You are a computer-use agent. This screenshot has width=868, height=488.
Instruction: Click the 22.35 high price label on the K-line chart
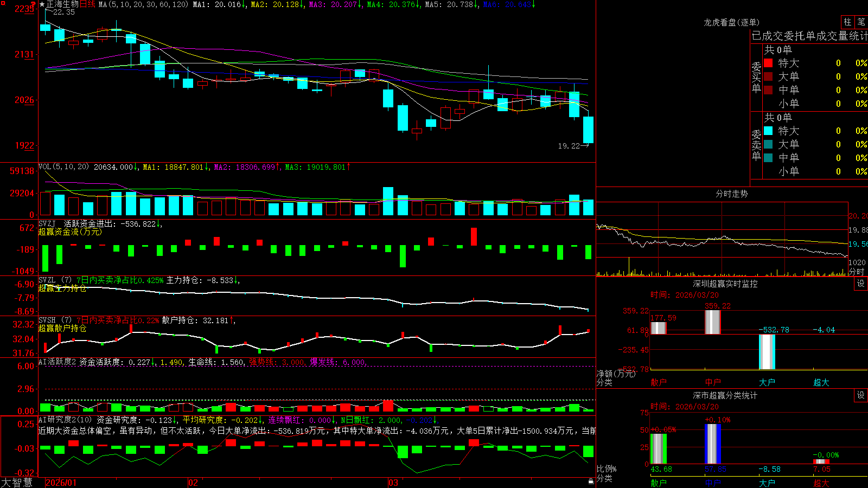click(64, 12)
